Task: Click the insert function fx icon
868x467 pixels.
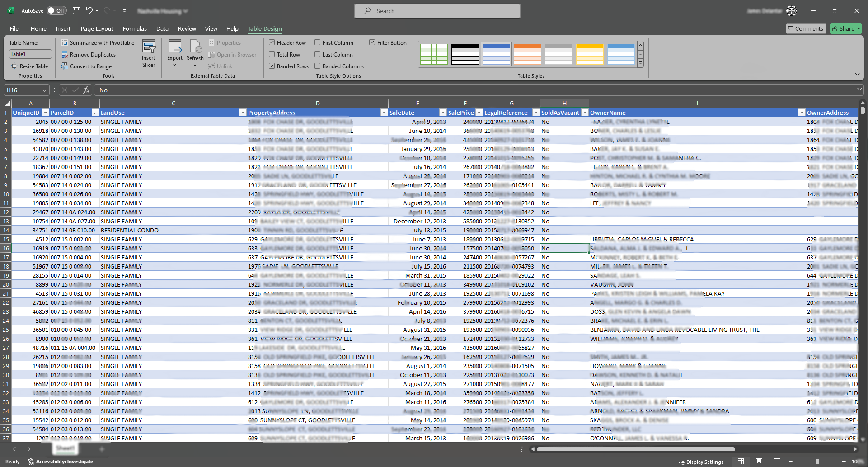Action: pyautogui.click(x=87, y=90)
